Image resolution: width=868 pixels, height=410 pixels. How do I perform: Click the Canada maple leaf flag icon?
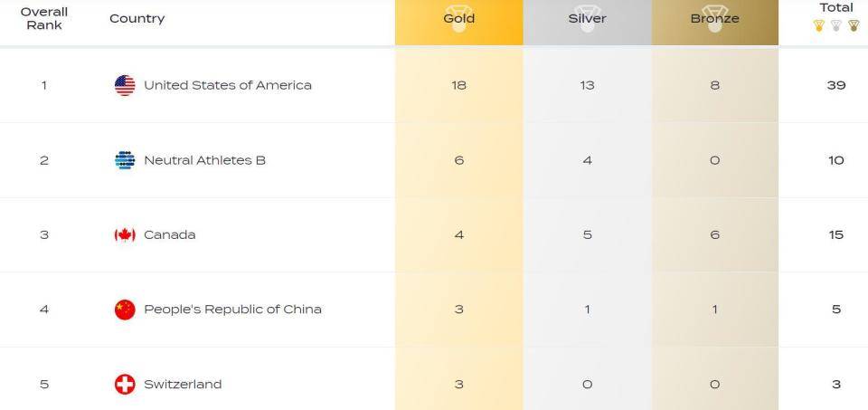[125, 235]
